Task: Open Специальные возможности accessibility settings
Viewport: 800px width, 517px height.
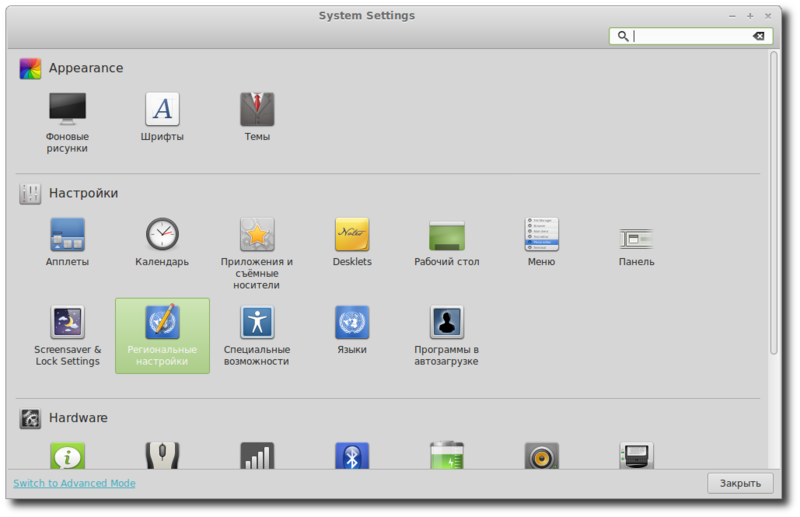Action: pos(257,336)
